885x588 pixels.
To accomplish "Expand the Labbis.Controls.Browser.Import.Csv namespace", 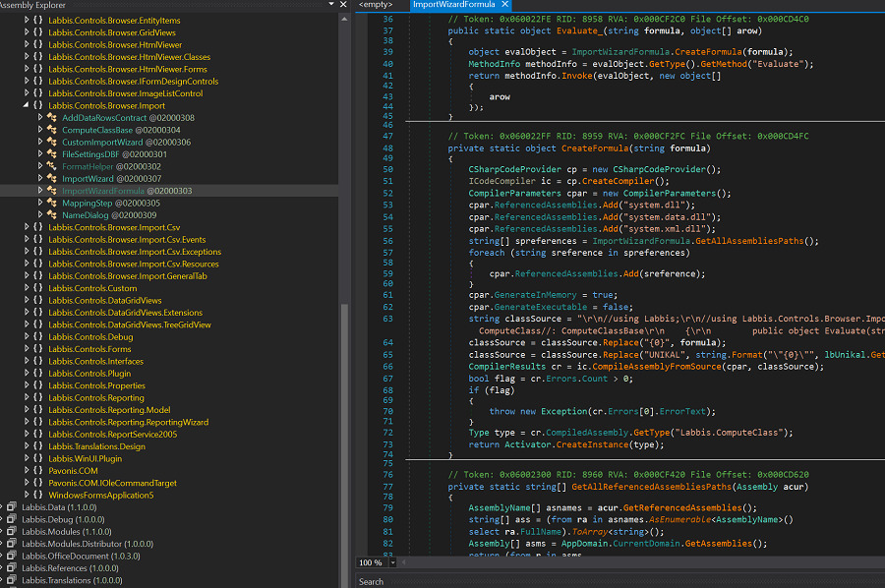I will tap(27, 227).
